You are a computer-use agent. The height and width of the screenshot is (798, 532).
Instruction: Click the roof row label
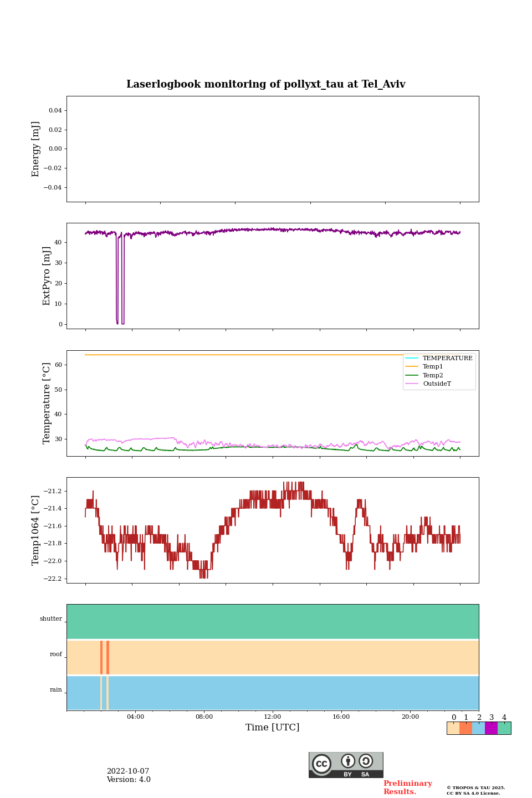(x=56, y=654)
